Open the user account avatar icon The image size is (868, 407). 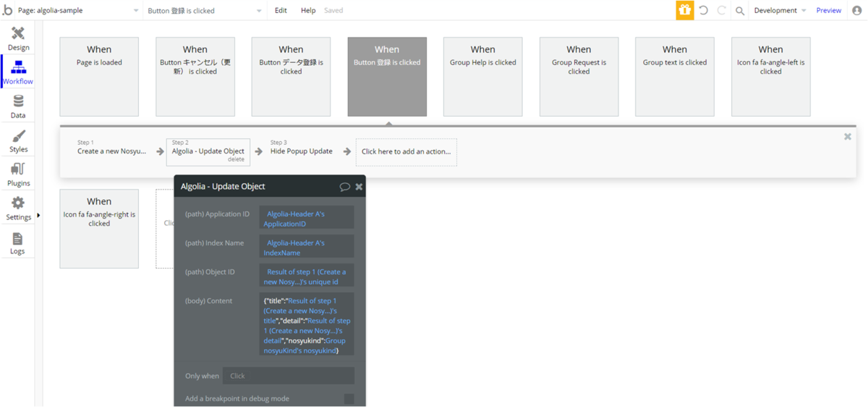coord(857,10)
